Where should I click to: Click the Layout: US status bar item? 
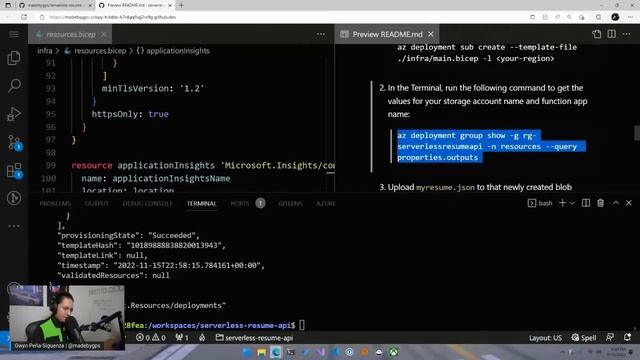coord(545,338)
